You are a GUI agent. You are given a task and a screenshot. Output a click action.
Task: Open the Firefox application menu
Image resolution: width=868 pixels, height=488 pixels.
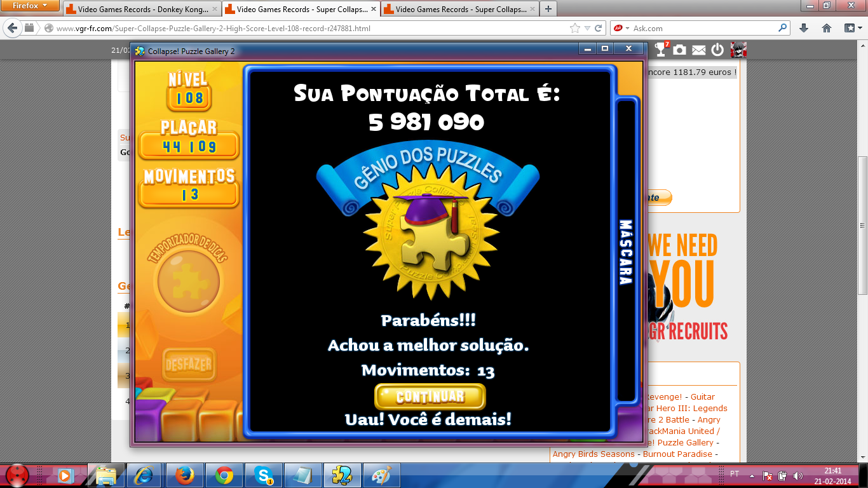coord(30,6)
